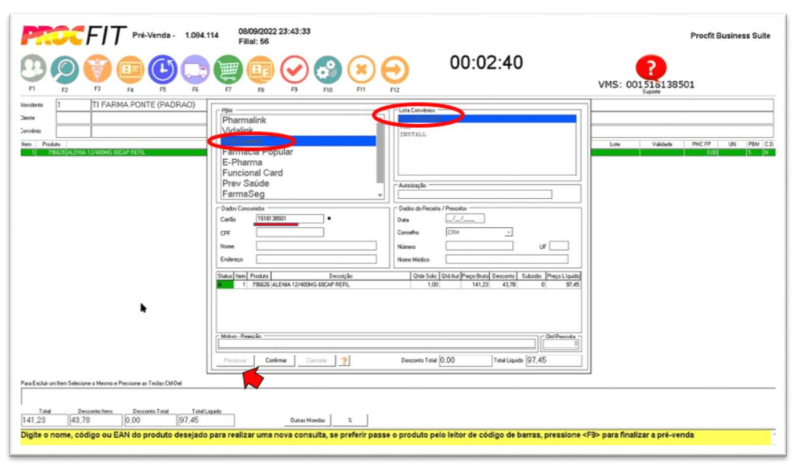
Task: Click the Endereço input field
Action: coord(316,259)
